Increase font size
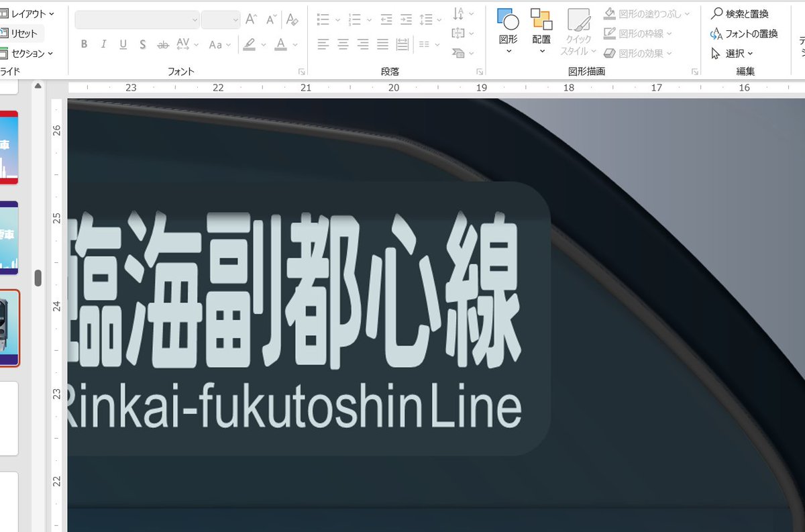 click(x=252, y=19)
